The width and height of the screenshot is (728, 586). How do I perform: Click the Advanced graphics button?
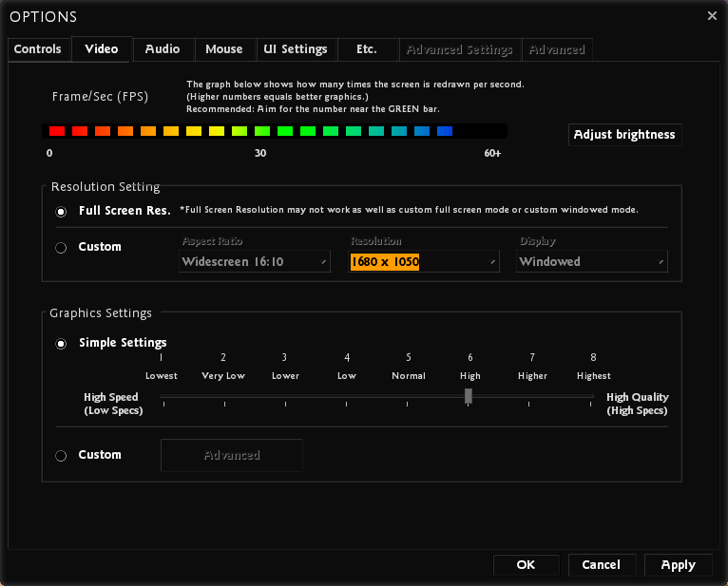coord(232,455)
